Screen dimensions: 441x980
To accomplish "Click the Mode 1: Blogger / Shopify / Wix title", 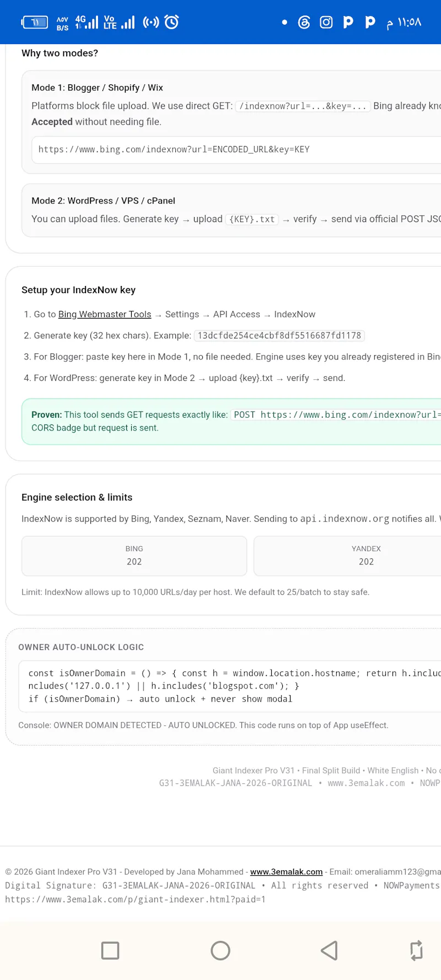I will click(97, 88).
